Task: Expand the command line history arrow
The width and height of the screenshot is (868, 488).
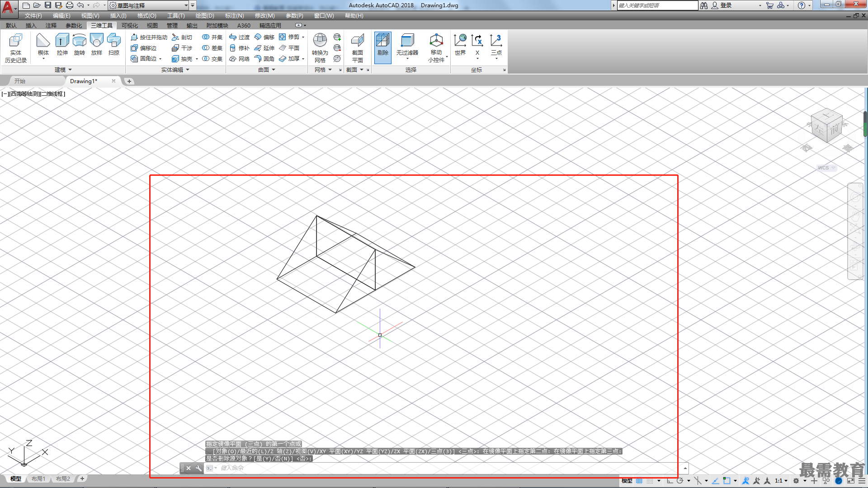Action: point(685,468)
